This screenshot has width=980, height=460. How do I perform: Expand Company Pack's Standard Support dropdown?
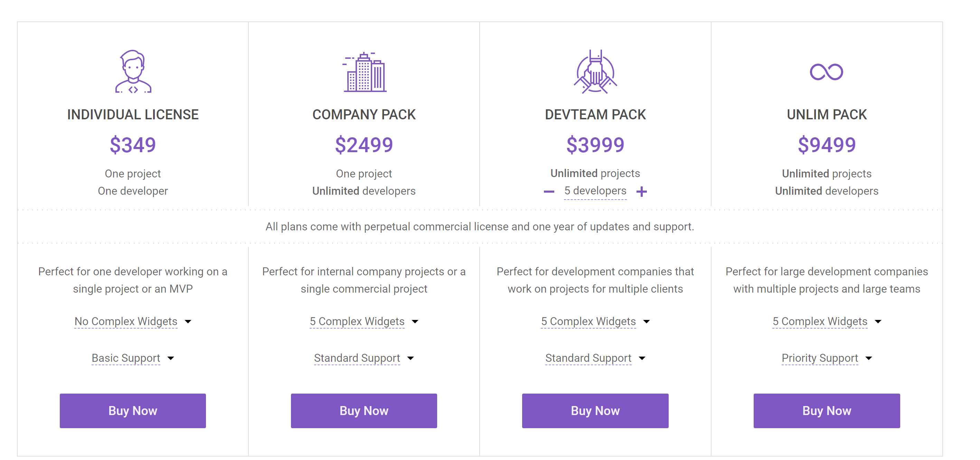pyautogui.click(x=364, y=358)
